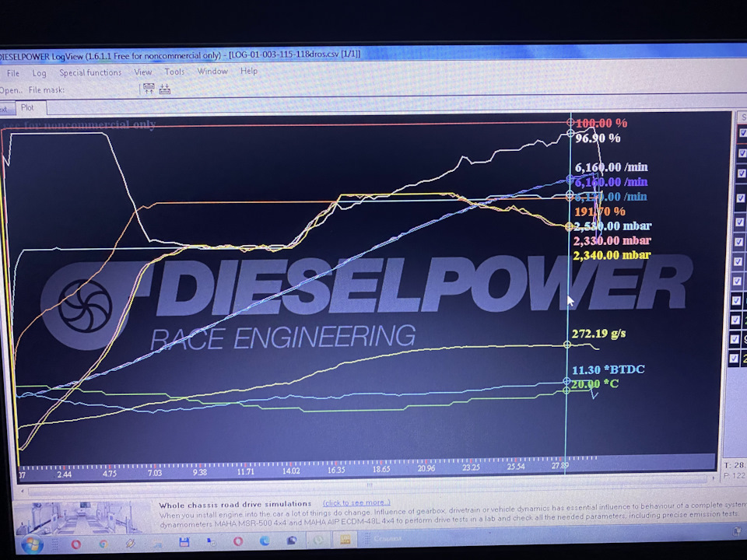The height and width of the screenshot is (560, 747).
Task: Click the green circular taskbar icon
Action: point(318,540)
